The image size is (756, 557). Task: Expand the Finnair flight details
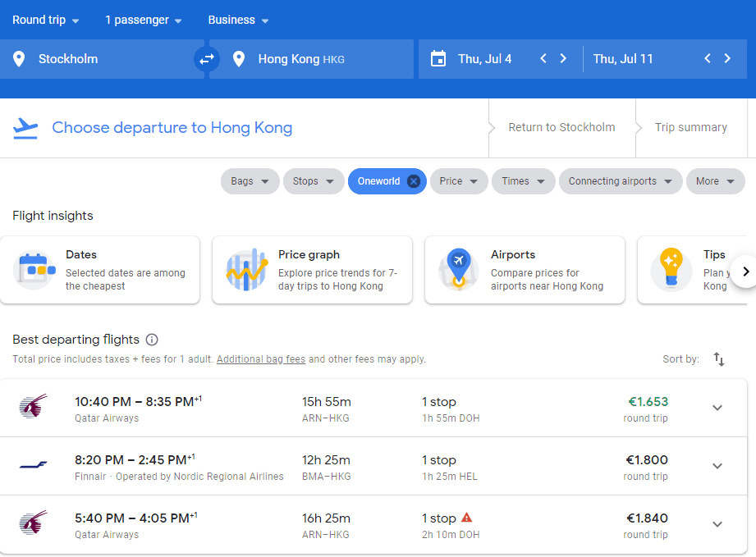pyautogui.click(x=717, y=466)
